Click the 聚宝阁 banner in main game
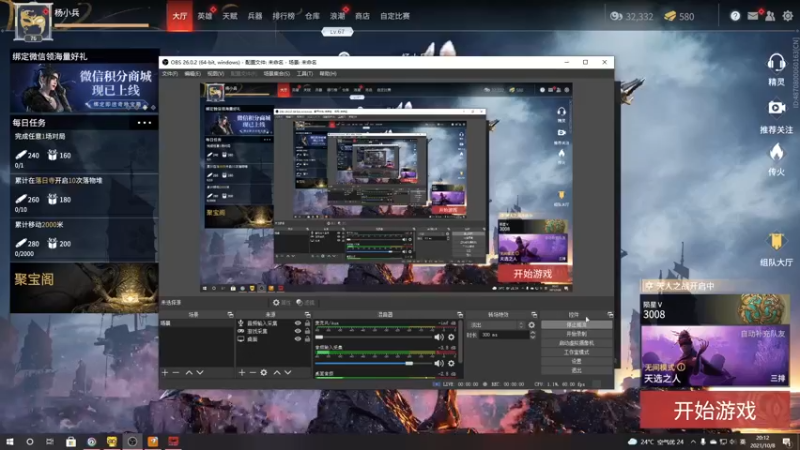 (84, 288)
